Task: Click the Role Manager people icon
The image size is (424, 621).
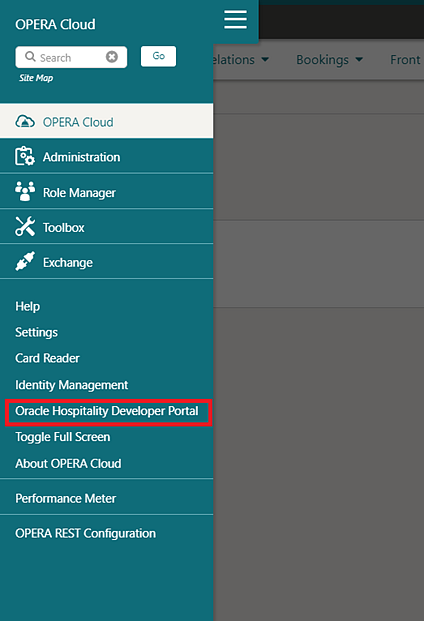Action: (25, 191)
